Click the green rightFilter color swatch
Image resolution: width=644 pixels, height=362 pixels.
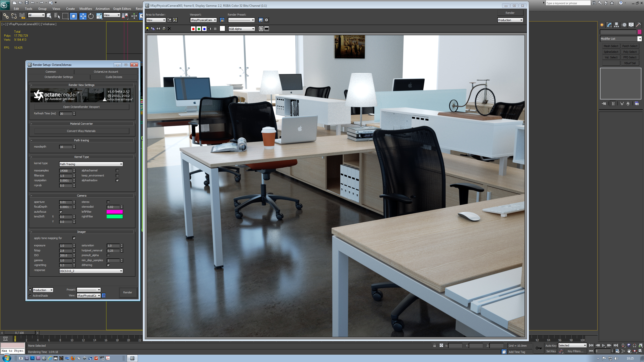(x=115, y=217)
